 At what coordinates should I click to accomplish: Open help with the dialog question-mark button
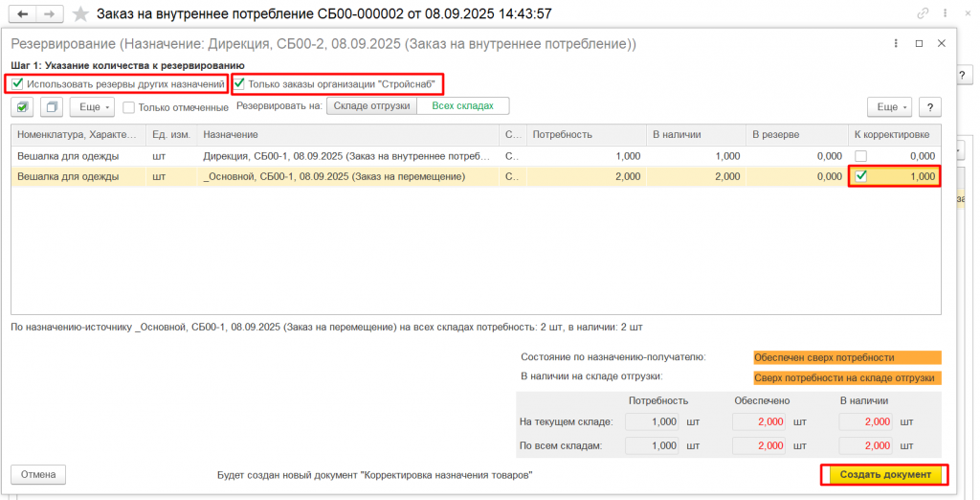tap(930, 107)
